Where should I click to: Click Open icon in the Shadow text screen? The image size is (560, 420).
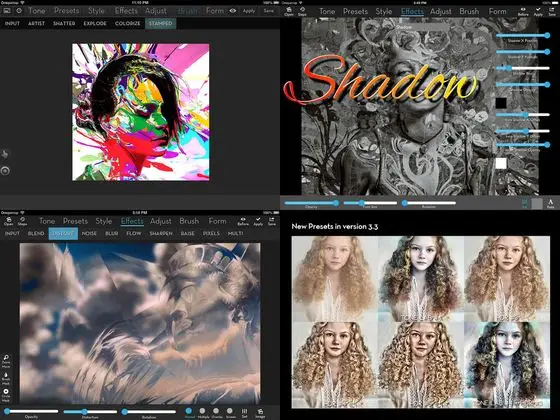[x=289, y=11]
